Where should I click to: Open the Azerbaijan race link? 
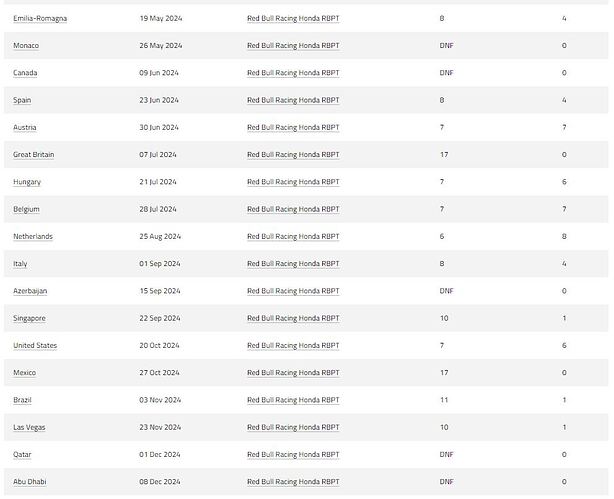coord(30,291)
